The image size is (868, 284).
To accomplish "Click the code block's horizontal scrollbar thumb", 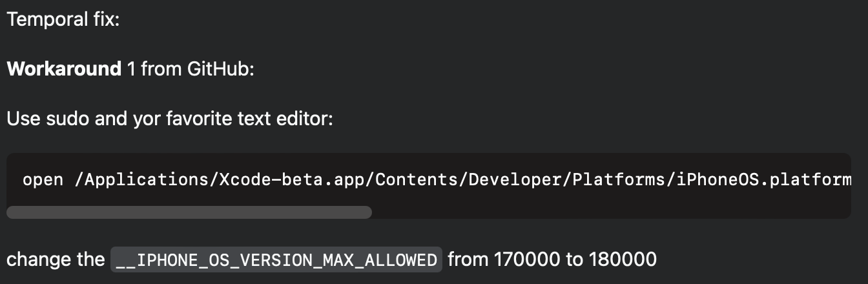I will tap(189, 212).
